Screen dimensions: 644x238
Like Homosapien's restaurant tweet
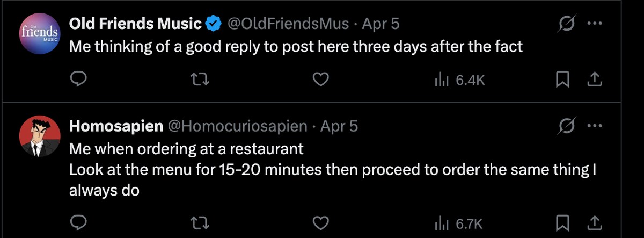(320, 222)
